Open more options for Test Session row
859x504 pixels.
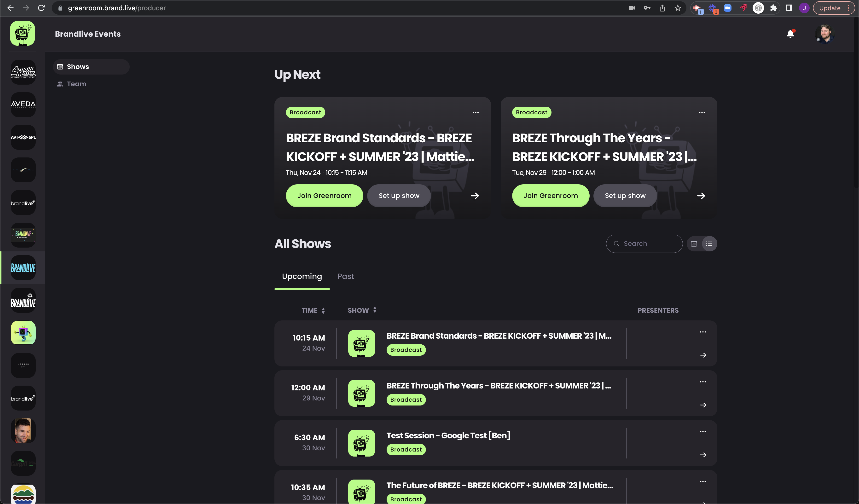click(x=703, y=431)
